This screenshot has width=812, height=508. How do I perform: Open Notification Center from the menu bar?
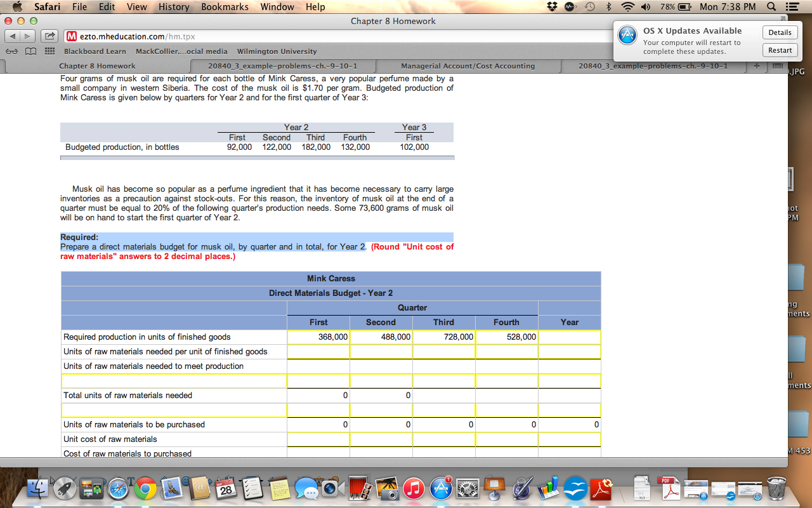tap(791, 7)
